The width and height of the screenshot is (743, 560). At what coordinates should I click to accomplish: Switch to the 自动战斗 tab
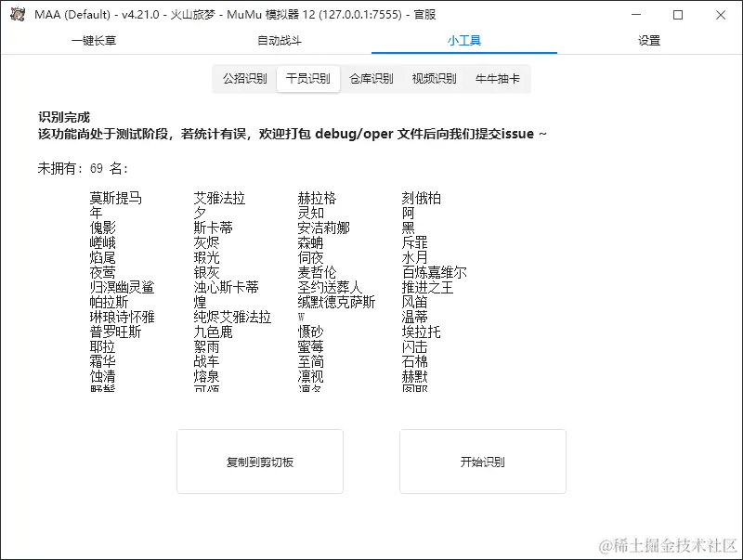click(x=280, y=41)
